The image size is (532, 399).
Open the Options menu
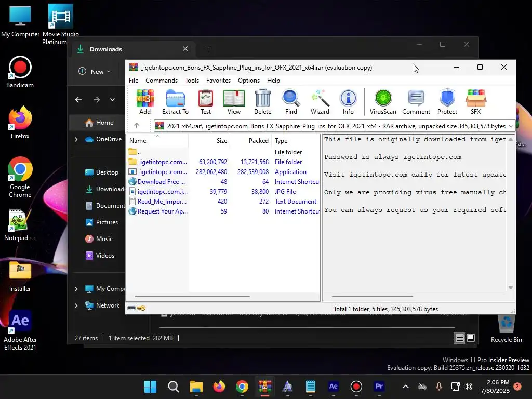[x=249, y=81]
